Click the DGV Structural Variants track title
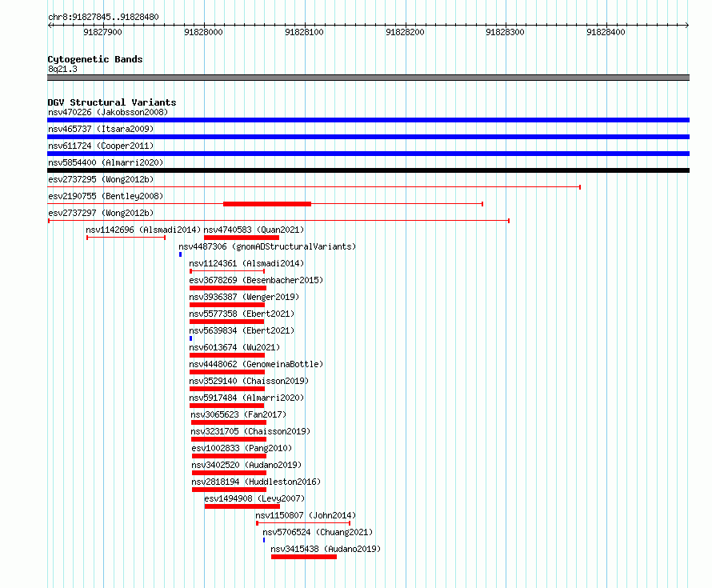712x588 pixels. [112, 102]
